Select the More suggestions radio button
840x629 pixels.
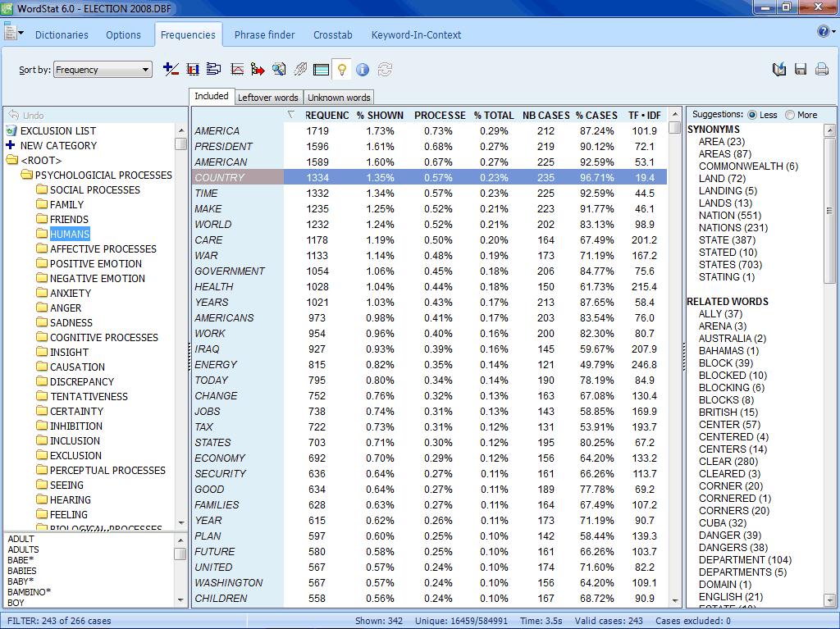pyautogui.click(x=790, y=115)
